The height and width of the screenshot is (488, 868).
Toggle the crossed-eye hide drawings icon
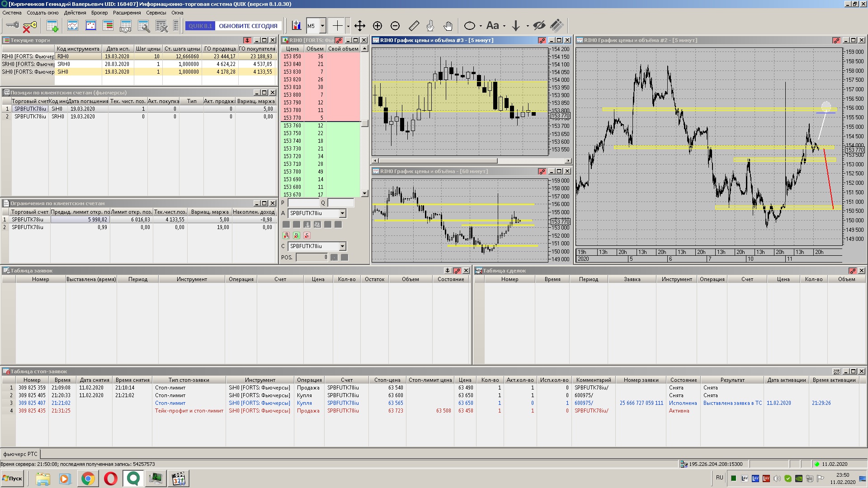pos(538,26)
